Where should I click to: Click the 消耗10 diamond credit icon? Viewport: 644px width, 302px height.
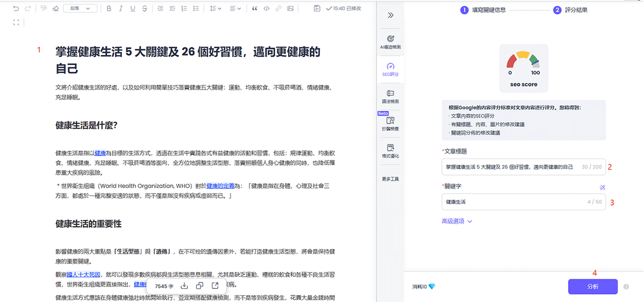(431, 286)
